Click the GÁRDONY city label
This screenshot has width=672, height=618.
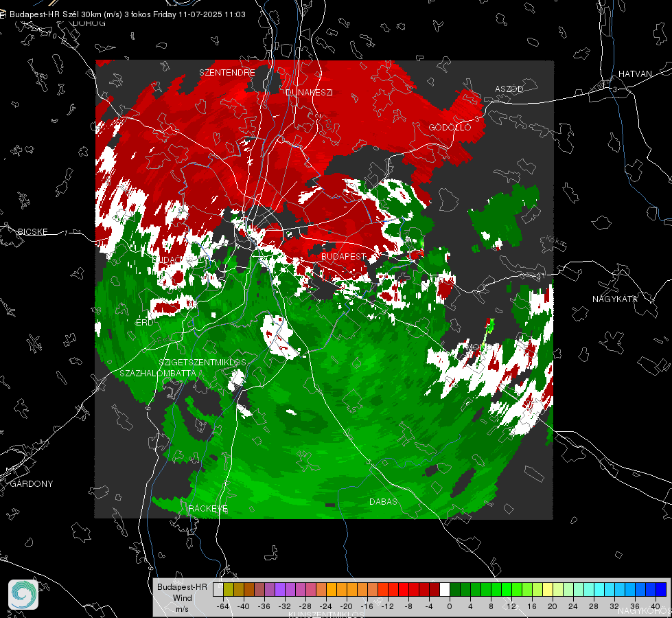tap(32, 484)
